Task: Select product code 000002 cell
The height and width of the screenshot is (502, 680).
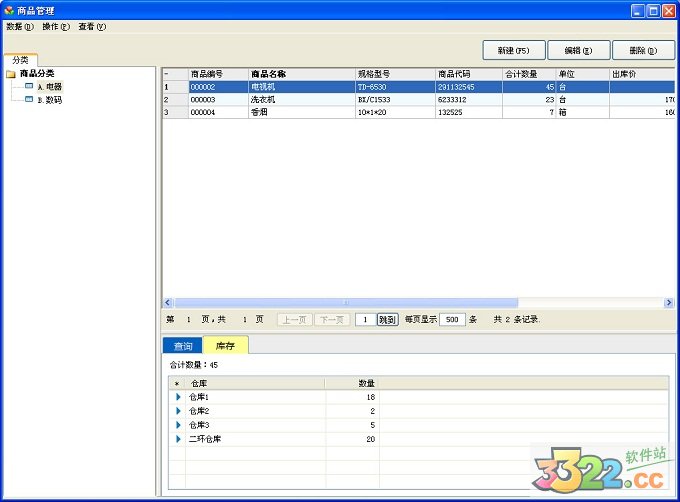Action: point(219,87)
